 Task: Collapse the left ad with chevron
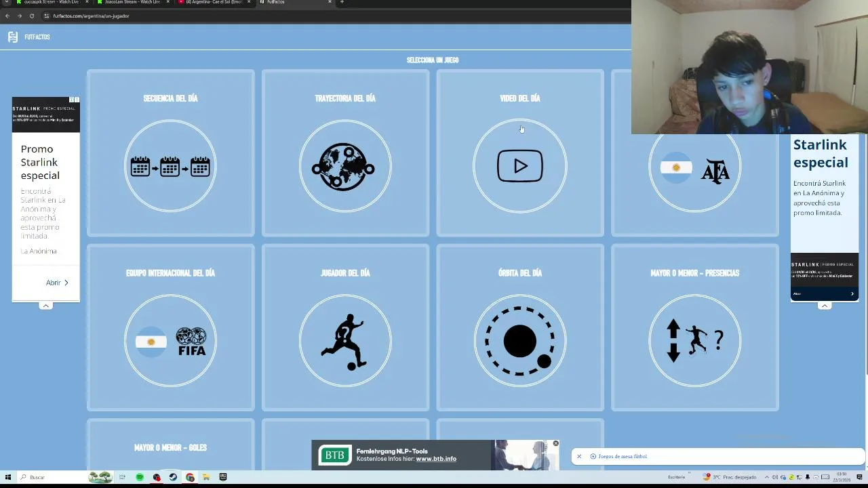(x=45, y=306)
